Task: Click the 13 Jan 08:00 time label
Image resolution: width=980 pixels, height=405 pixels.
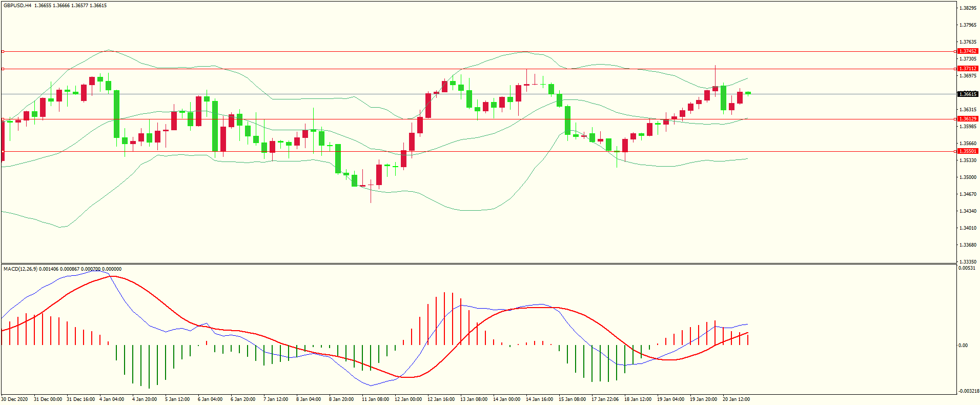Action: click(x=474, y=399)
